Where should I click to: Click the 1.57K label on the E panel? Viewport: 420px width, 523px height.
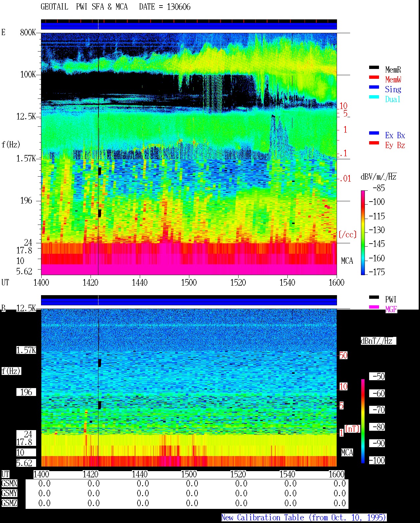26,158
